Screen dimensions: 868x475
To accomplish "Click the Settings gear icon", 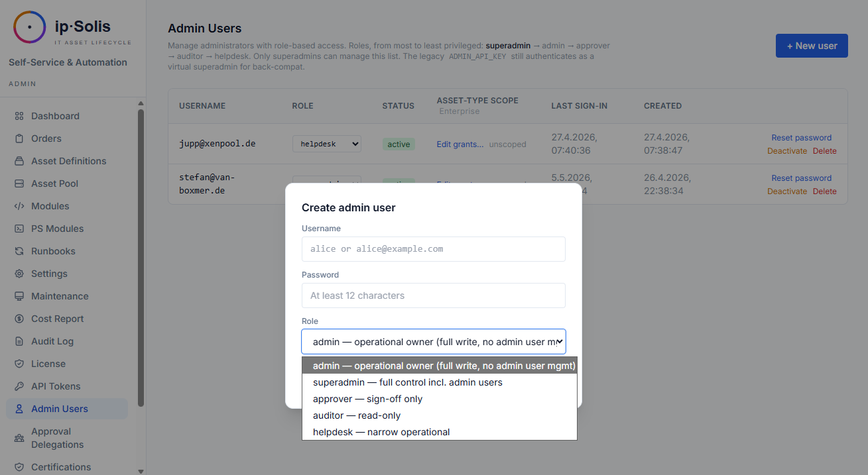I will coord(19,274).
